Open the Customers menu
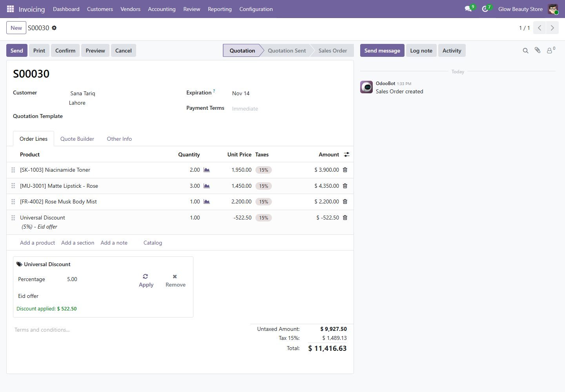 tap(100, 9)
